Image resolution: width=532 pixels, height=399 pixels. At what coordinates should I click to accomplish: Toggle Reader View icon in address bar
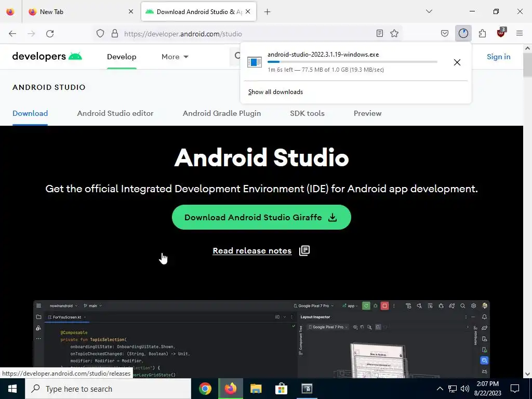(x=380, y=33)
